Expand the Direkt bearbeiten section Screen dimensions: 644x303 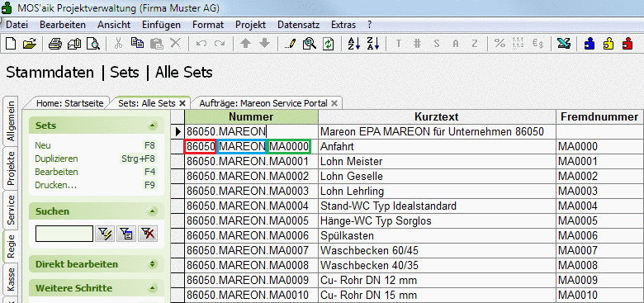coord(153,264)
